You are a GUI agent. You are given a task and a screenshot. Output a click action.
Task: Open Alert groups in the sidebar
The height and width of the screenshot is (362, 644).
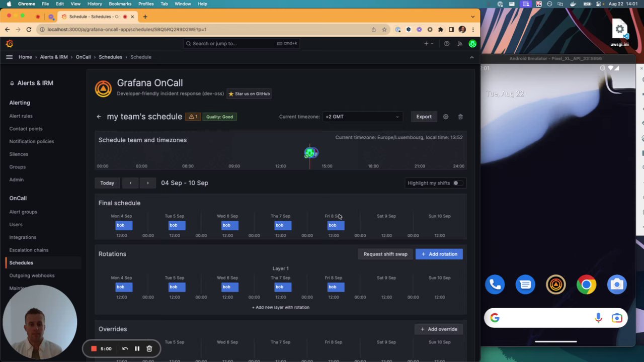[x=23, y=212]
